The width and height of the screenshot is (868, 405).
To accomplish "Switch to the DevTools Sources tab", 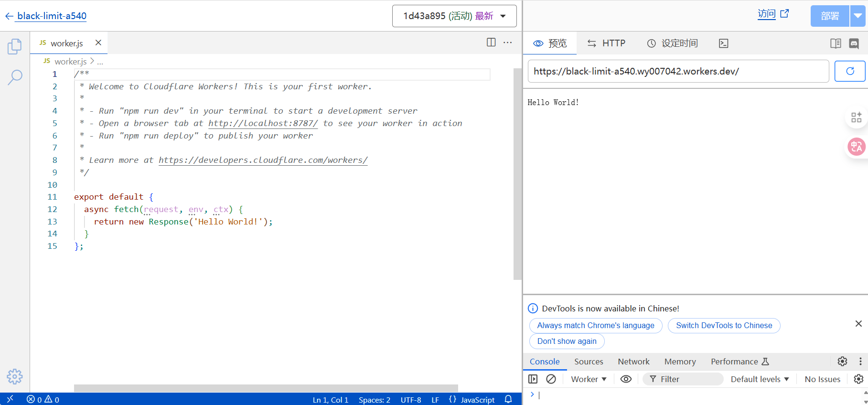I will pos(589,362).
